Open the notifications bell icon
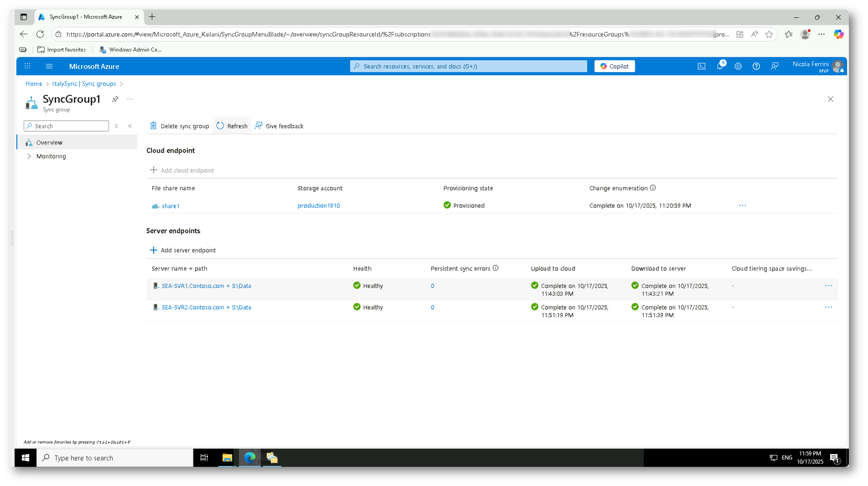 coord(720,66)
